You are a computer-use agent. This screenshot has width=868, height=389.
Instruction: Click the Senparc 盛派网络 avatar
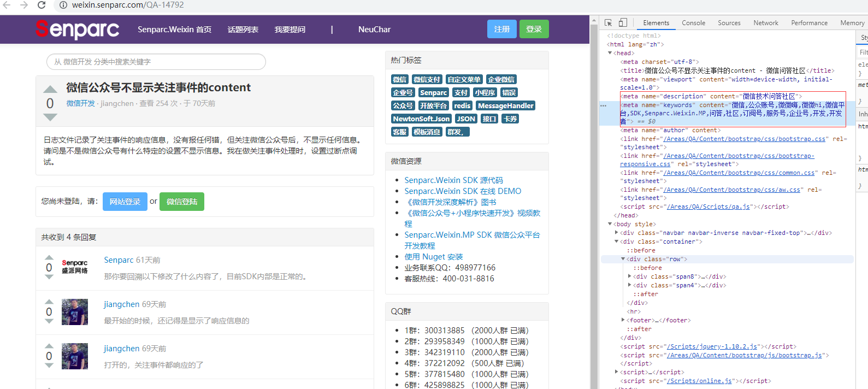pos(75,267)
